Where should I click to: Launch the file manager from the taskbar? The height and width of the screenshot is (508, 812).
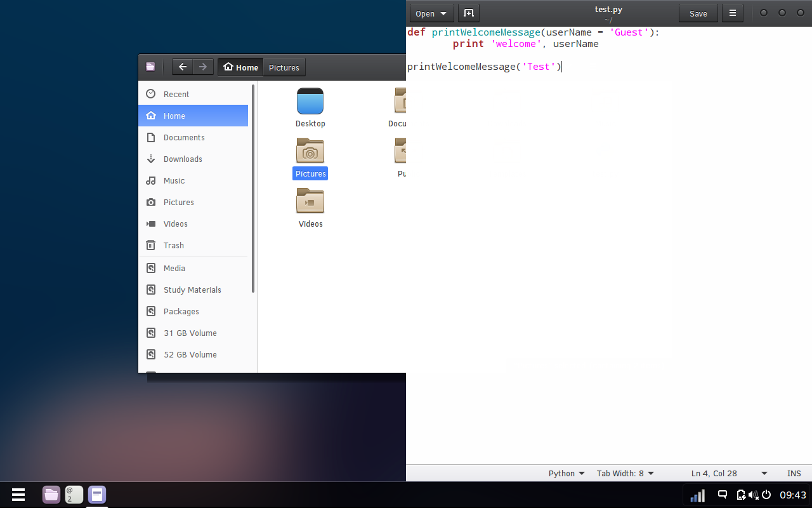tap(51, 495)
